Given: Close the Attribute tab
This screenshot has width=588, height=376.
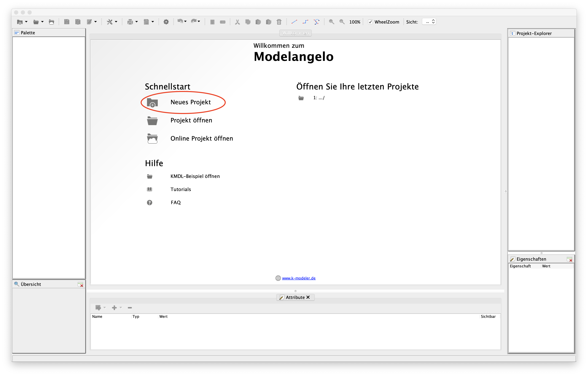Looking at the screenshot, I should point(308,297).
